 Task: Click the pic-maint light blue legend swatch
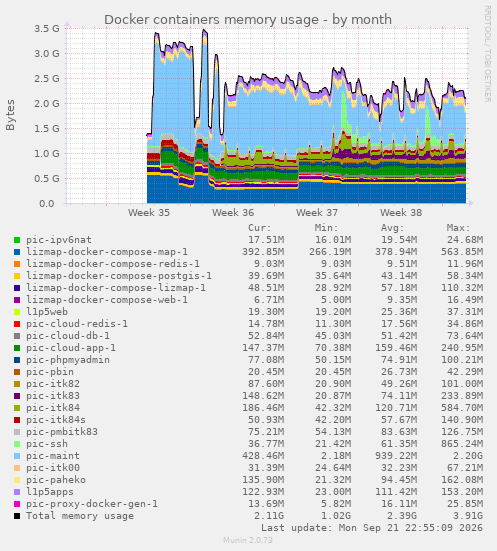[17, 456]
